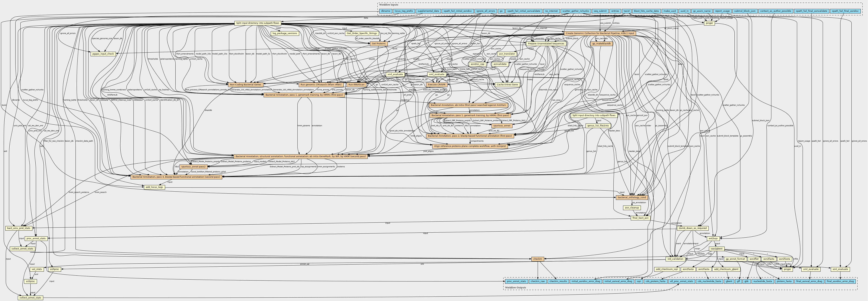868x301 pixels.
Task: Select the ignore_all_errors input node
Action: pos(485,11)
